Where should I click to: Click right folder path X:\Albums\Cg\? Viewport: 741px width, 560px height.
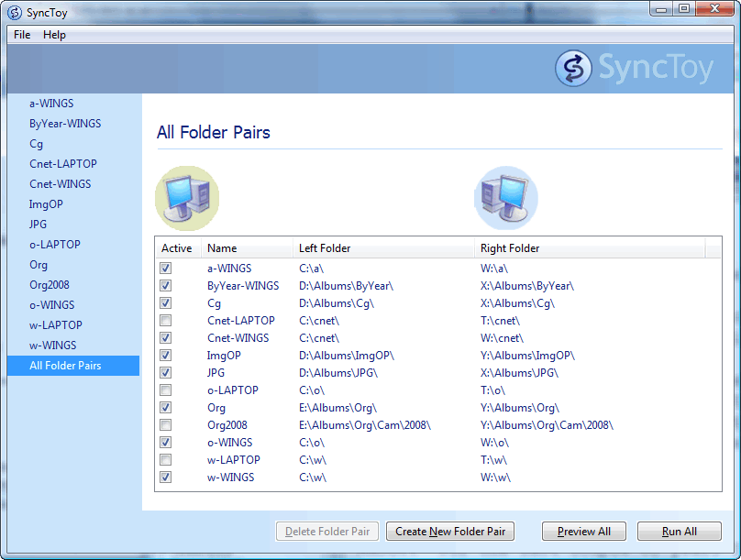tap(517, 303)
